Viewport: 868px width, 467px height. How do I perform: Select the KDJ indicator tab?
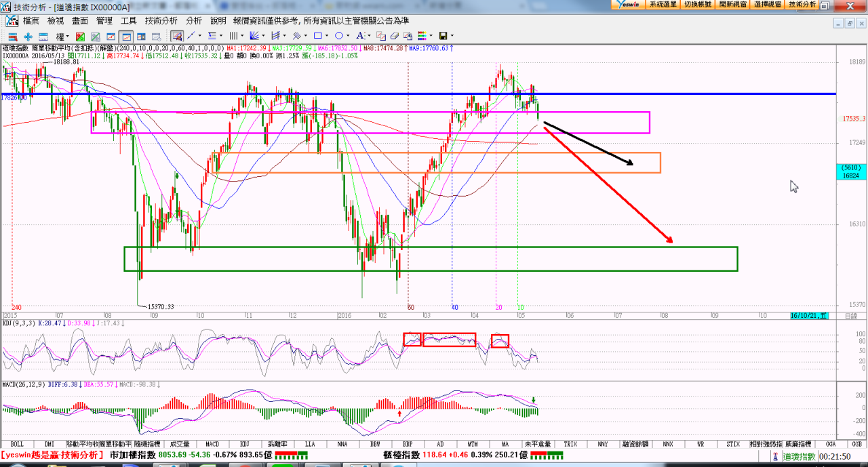[x=245, y=444]
